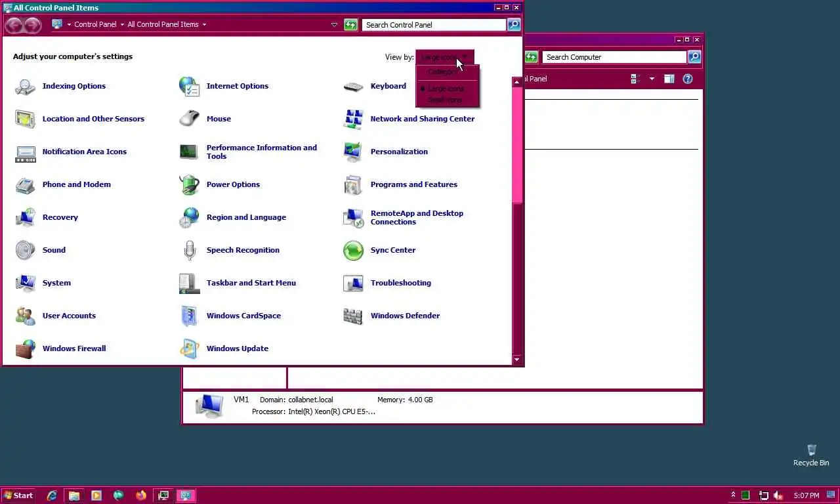The width and height of the screenshot is (840, 504).
Task: Open Performance Information and Tools icon
Action: (x=189, y=152)
